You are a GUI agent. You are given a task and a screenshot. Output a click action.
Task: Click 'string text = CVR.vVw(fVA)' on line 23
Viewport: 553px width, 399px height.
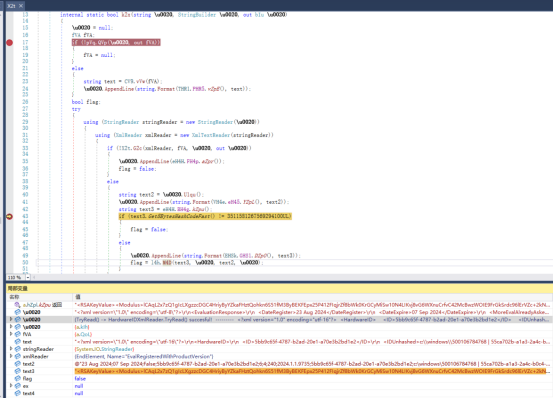[123, 81]
